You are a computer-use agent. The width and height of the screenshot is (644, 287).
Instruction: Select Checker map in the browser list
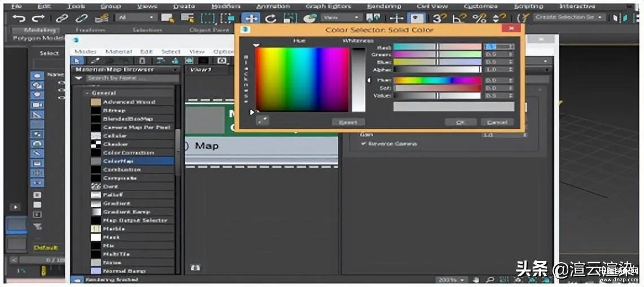(x=115, y=144)
